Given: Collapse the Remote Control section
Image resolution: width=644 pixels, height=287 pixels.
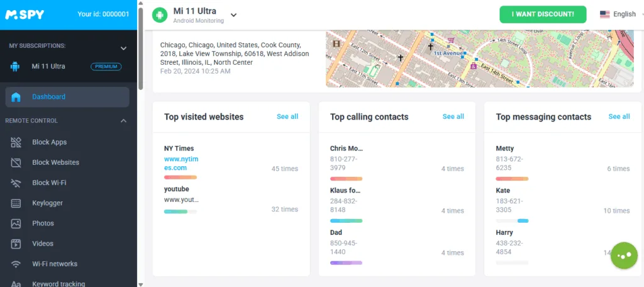Looking at the screenshot, I should [123, 121].
